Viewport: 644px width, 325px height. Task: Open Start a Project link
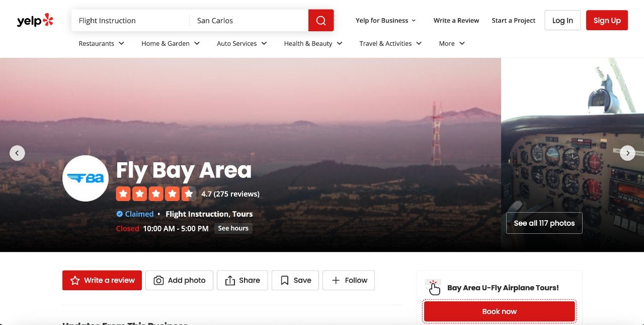click(x=514, y=21)
